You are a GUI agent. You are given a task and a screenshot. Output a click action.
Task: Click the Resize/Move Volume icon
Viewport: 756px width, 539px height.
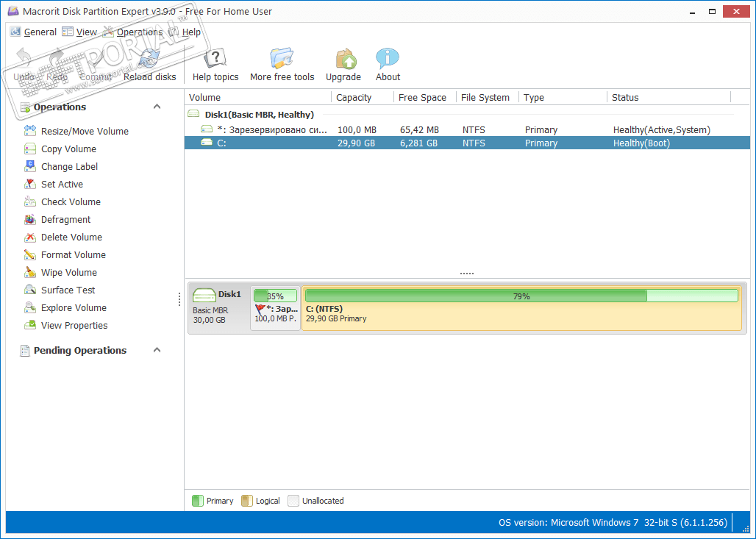[30, 131]
